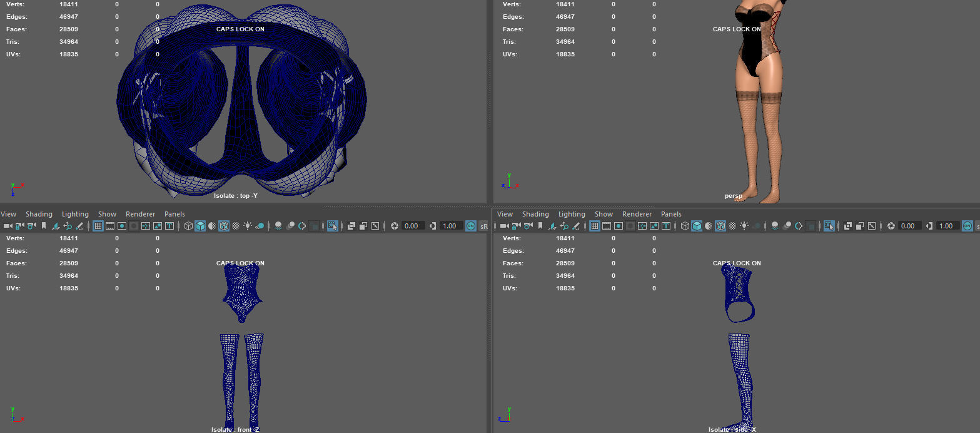Click Motion Blur icon in front panel

pos(290,226)
